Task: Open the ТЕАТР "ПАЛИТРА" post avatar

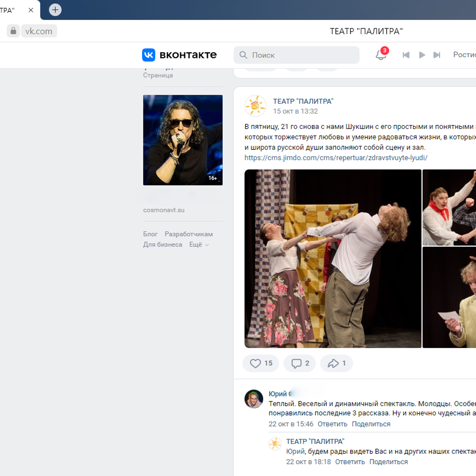Action: pos(255,106)
